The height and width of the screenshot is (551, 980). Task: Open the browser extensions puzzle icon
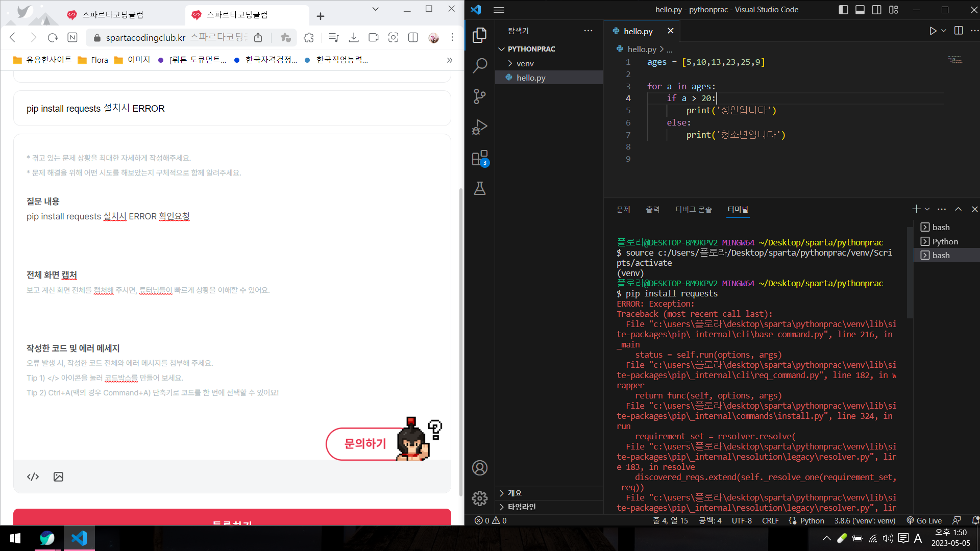pos(308,37)
